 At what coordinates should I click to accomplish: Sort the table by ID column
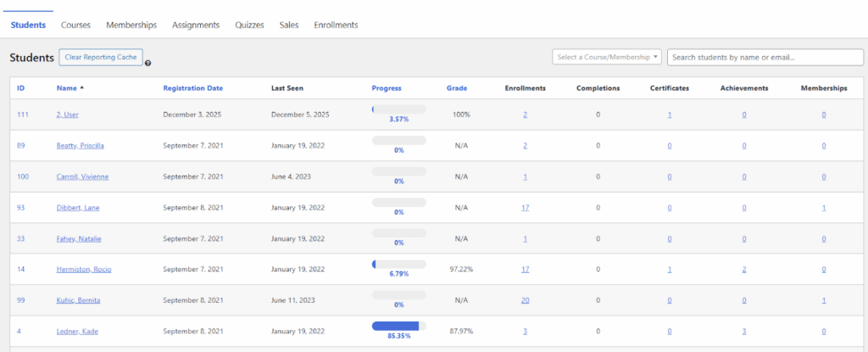(20, 87)
